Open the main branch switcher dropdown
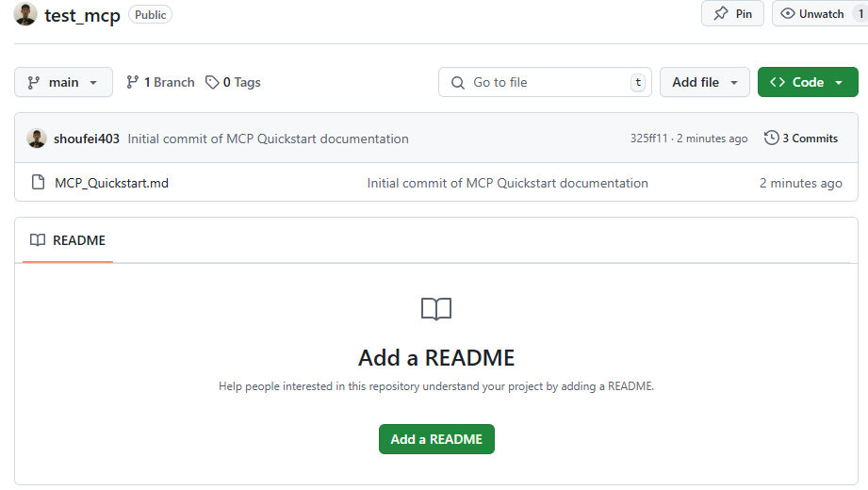 63,82
